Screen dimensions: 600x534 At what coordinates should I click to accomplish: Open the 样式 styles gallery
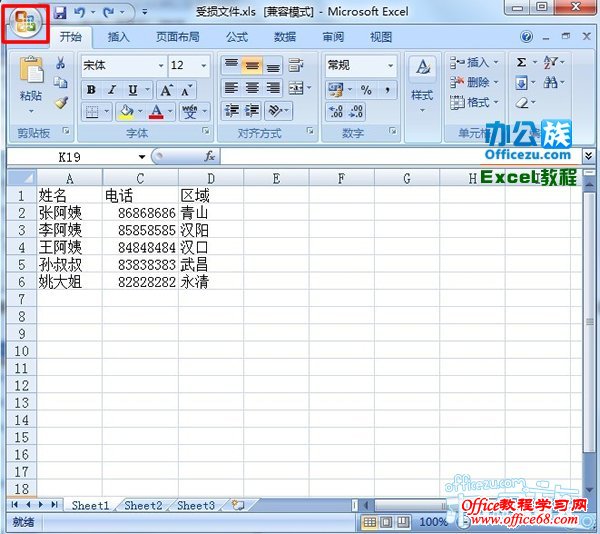click(422, 85)
